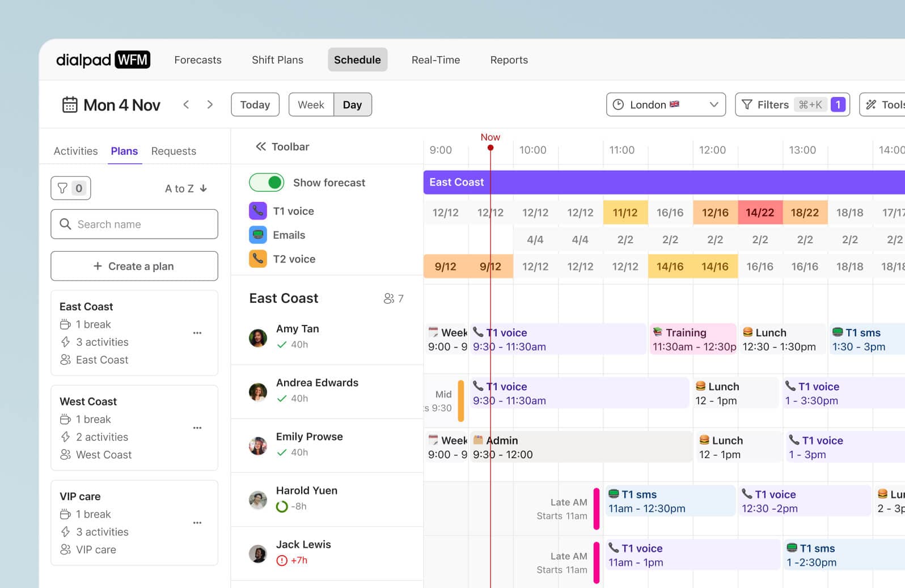Click the calendar icon beside Mon 4 Nov
Viewport: 905px width, 588px height.
pos(70,105)
